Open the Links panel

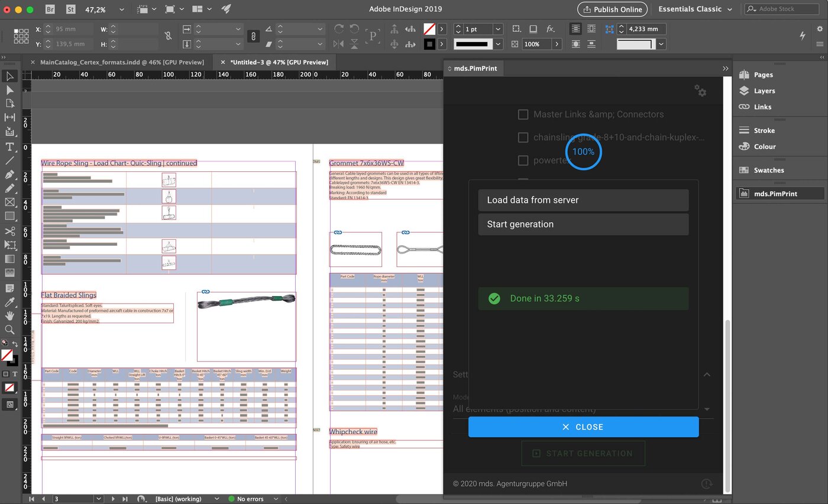(762, 107)
